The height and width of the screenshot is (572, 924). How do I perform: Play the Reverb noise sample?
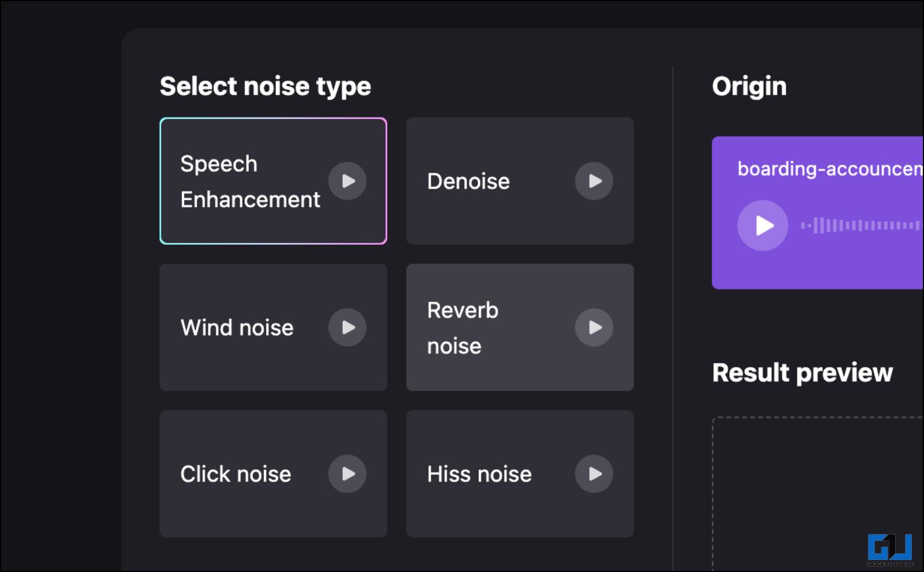click(x=594, y=327)
